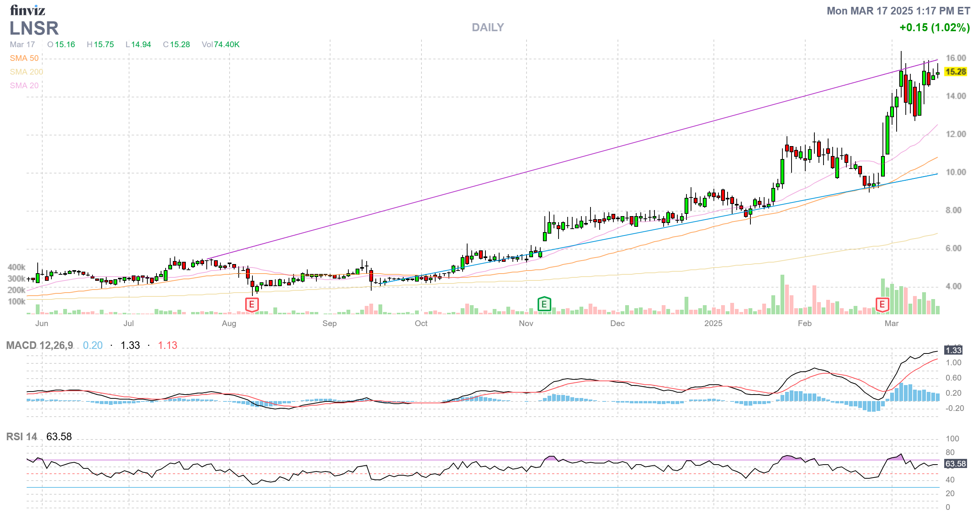980x519 pixels.
Task: Click the 1.33 MACD value badge
Action: tap(953, 350)
